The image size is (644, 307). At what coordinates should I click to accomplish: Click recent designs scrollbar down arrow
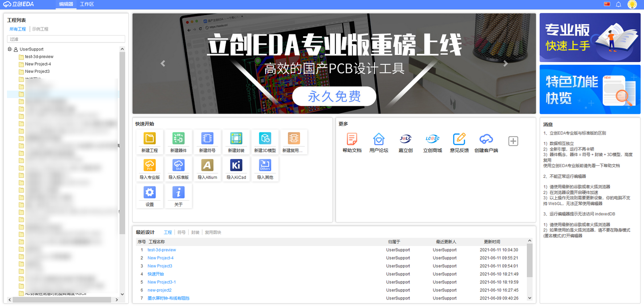[x=530, y=298]
